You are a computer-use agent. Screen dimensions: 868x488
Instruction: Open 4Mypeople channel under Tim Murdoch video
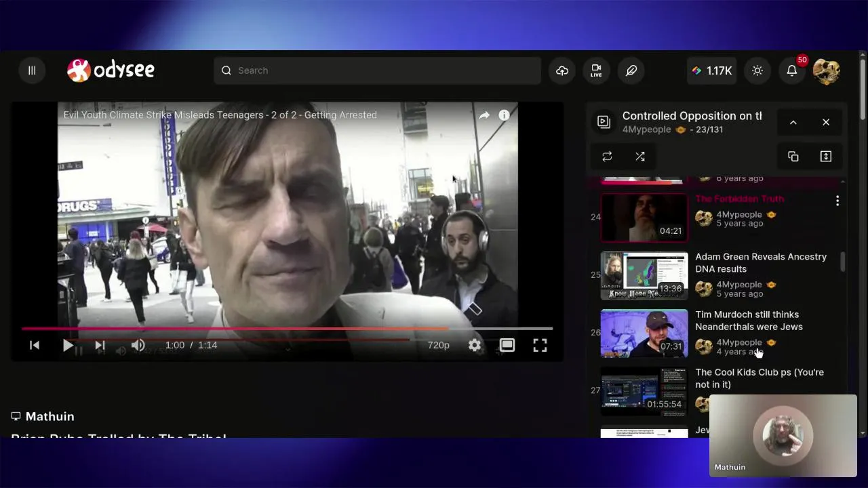(739, 342)
